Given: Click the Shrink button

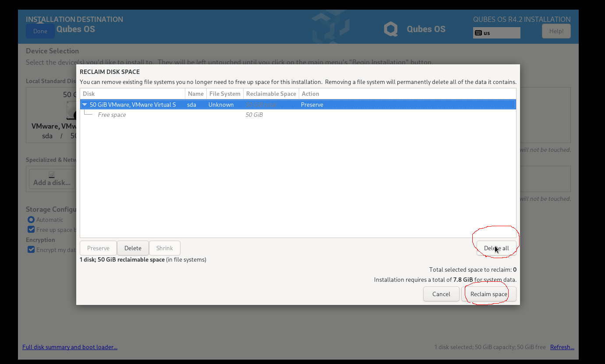Looking at the screenshot, I should (165, 248).
